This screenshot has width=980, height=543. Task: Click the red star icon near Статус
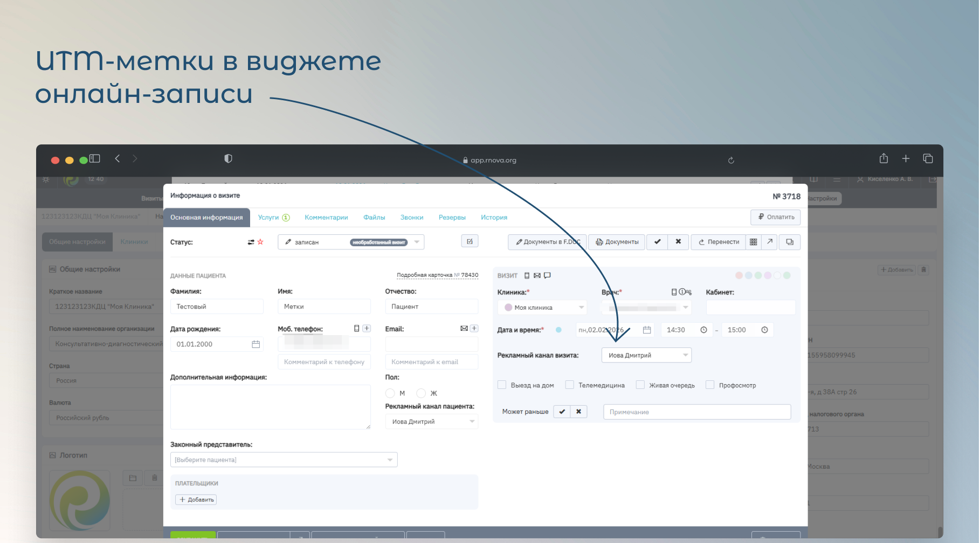(260, 242)
